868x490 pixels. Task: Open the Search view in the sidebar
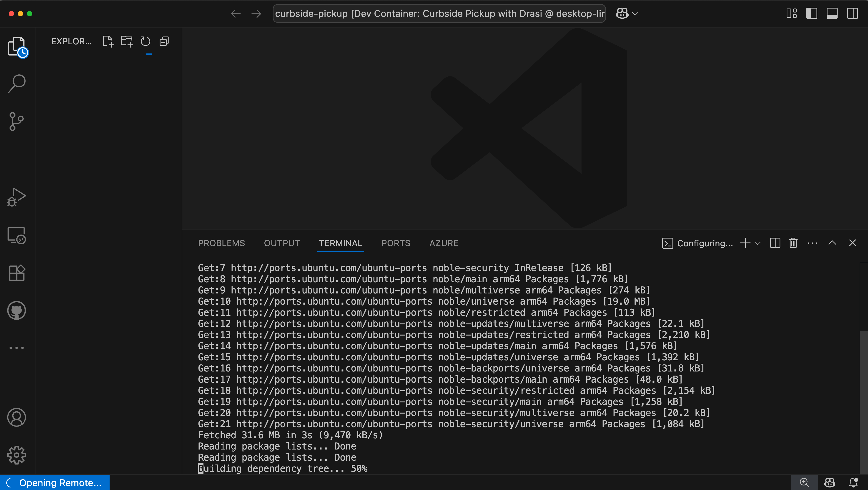point(16,83)
